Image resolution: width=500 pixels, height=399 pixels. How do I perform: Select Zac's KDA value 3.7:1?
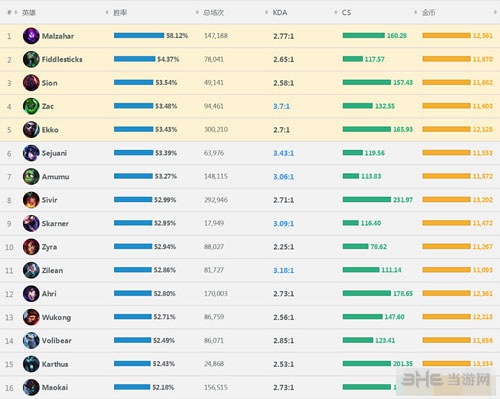point(282,106)
